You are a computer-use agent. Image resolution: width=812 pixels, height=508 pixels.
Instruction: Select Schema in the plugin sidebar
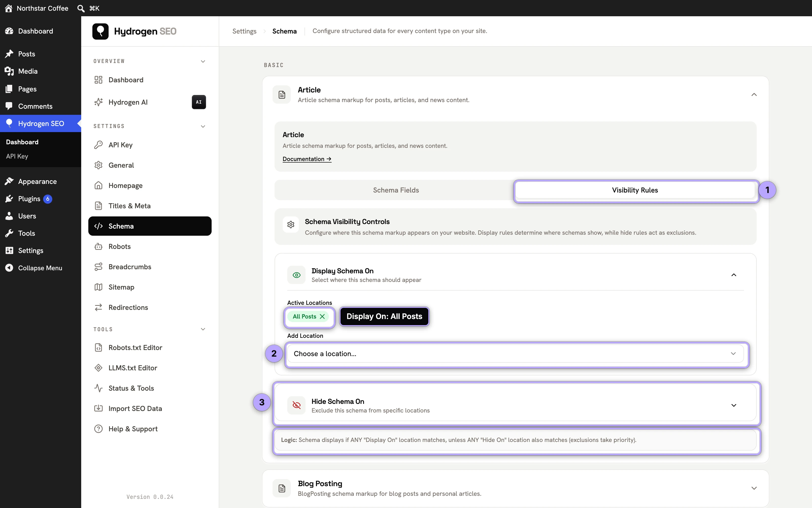click(x=150, y=226)
